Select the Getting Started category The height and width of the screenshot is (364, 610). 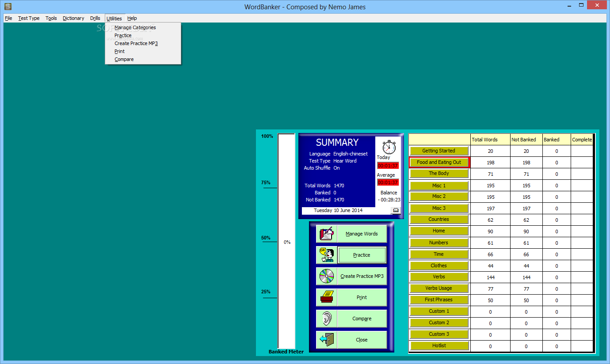click(439, 151)
